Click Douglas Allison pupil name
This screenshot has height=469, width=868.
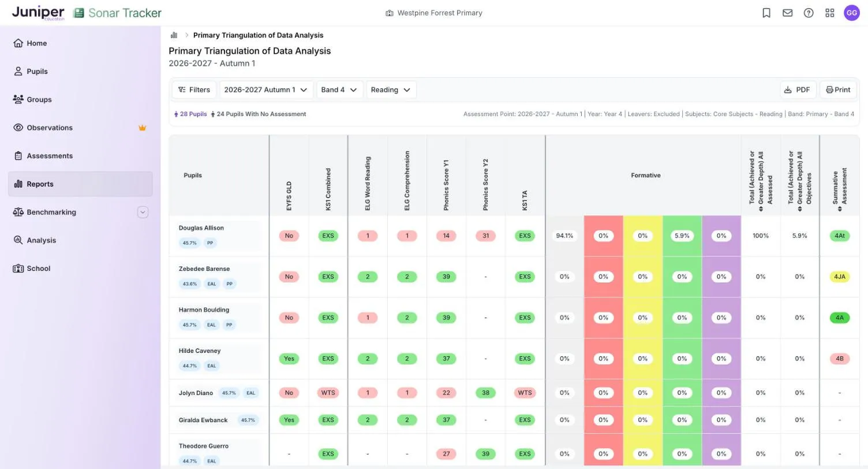tap(201, 228)
